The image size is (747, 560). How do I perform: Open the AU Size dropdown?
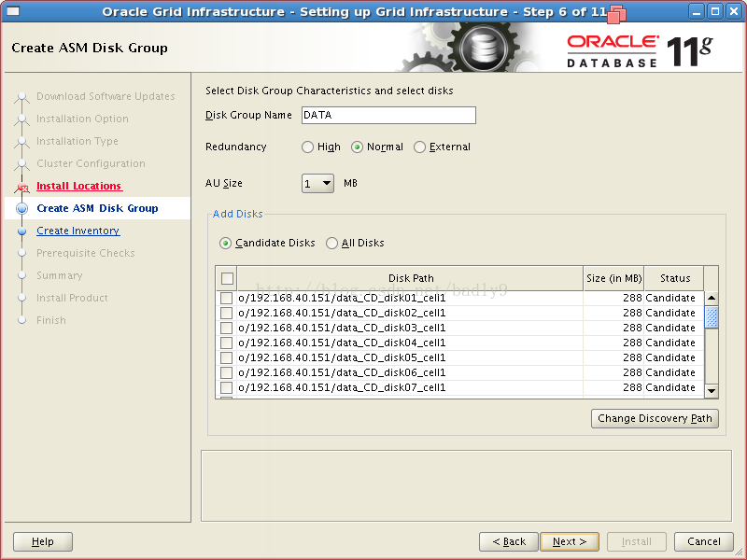pyautogui.click(x=317, y=183)
